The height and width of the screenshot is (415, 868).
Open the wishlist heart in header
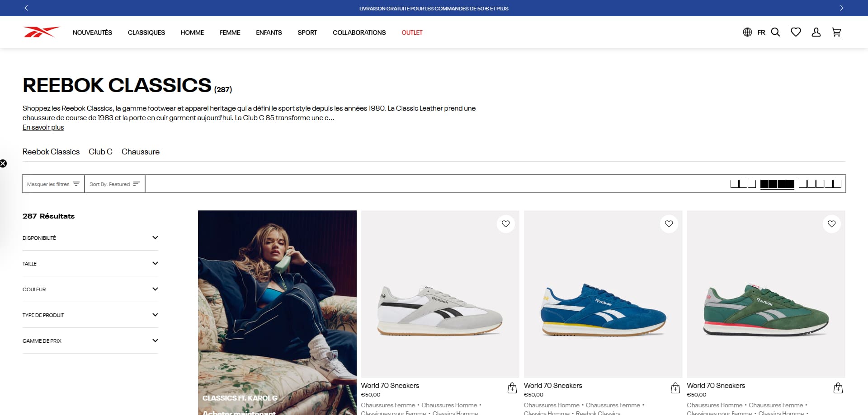point(796,32)
